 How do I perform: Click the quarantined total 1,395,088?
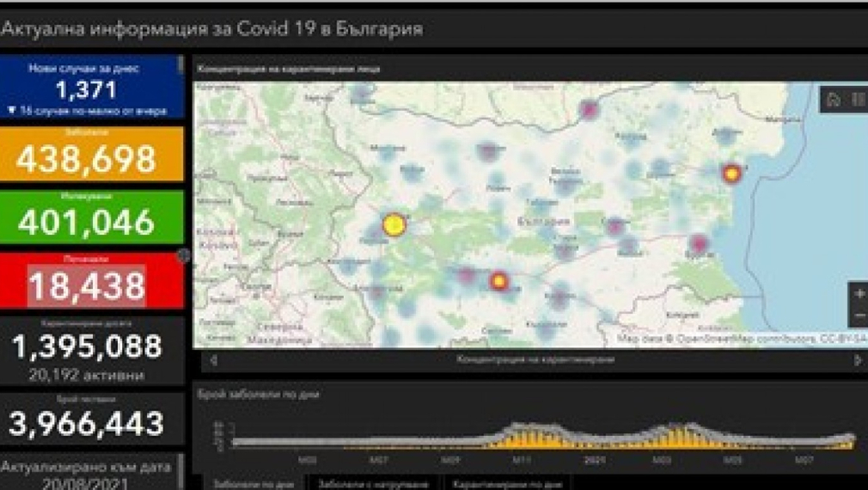87,346
